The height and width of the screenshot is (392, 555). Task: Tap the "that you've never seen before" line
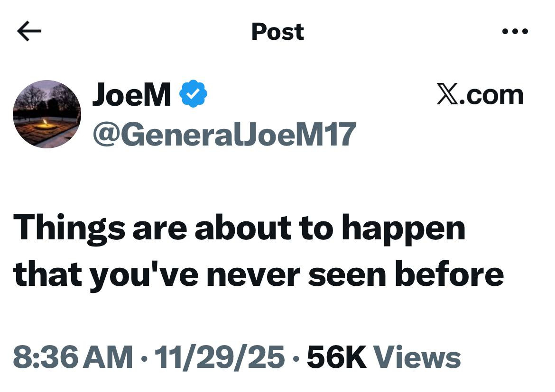(x=259, y=275)
